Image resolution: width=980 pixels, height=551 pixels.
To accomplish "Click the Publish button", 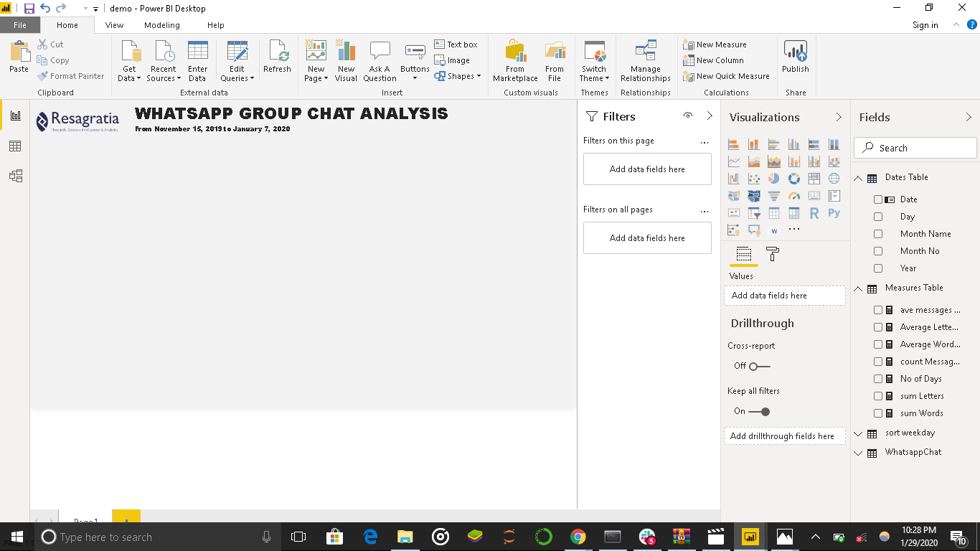I will [796, 60].
